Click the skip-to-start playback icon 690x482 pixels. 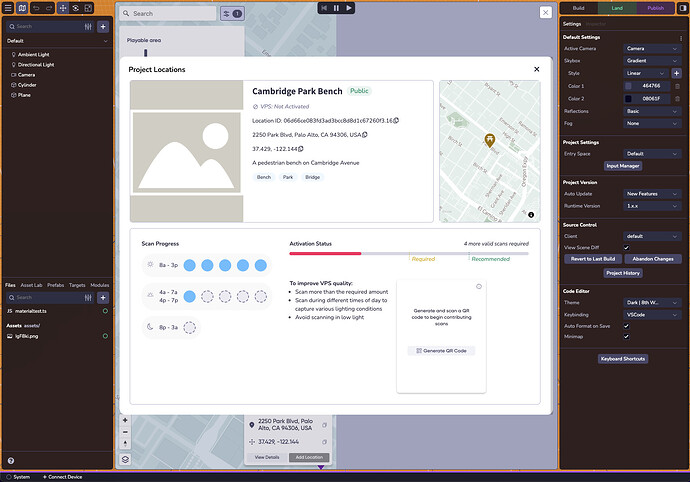pyautogui.click(x=324, y=8)
